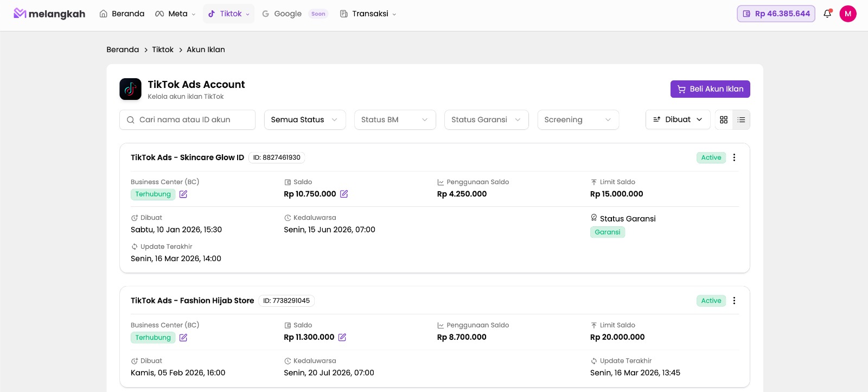The height and width of the screenshot is (392, 868).
Task: Open more options for Fashion Hijab Store
Action: [734, 301]
